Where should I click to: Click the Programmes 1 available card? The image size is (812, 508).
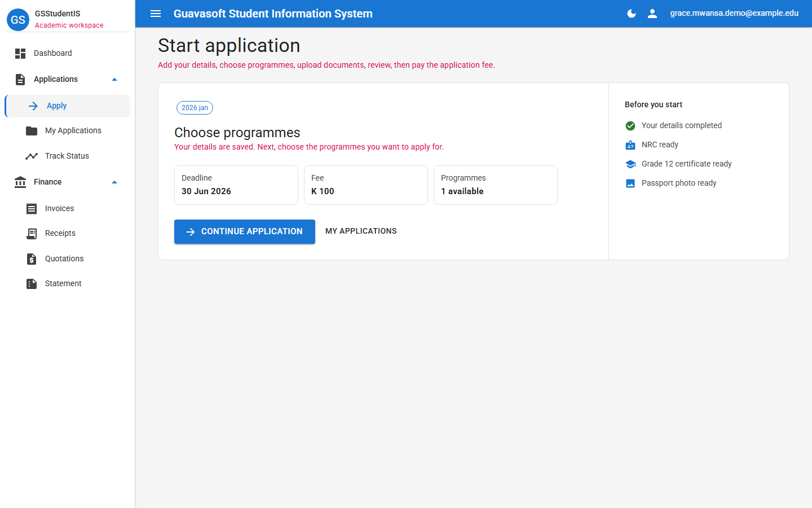point(496,185)
